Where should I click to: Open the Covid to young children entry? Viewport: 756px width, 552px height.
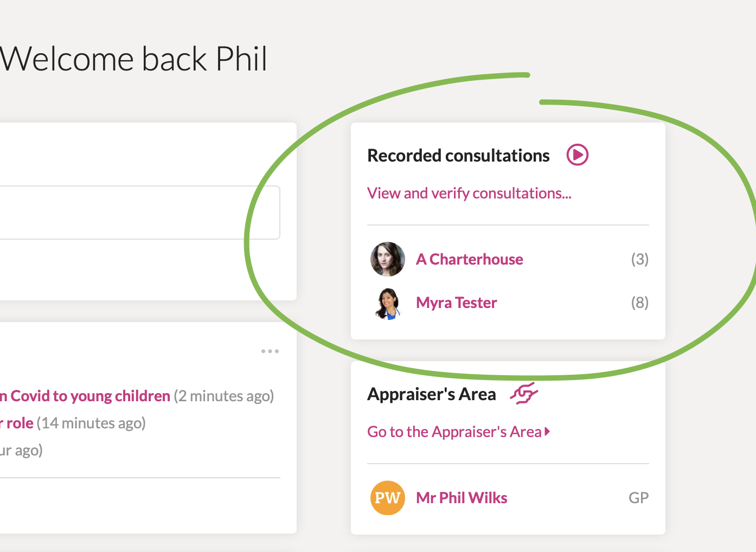(85, 396)
